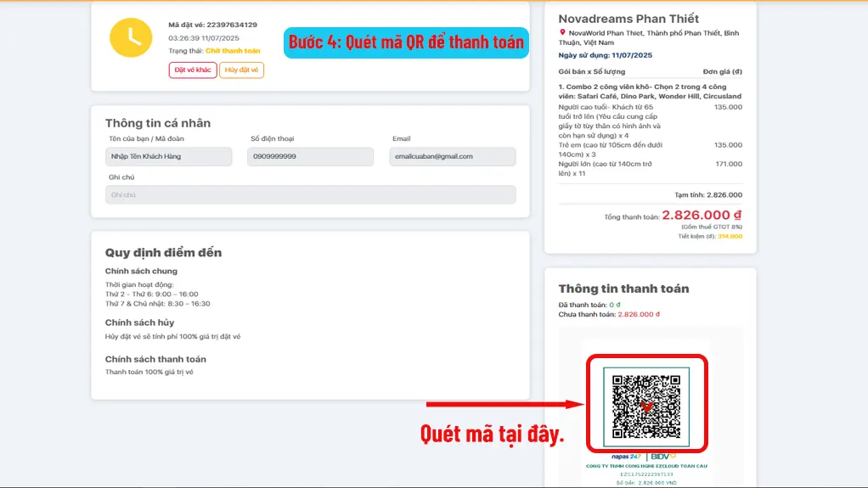
Task: Focus the "Tên của bạn / Mã đoàn" field
Action: [x=168, y=156]
